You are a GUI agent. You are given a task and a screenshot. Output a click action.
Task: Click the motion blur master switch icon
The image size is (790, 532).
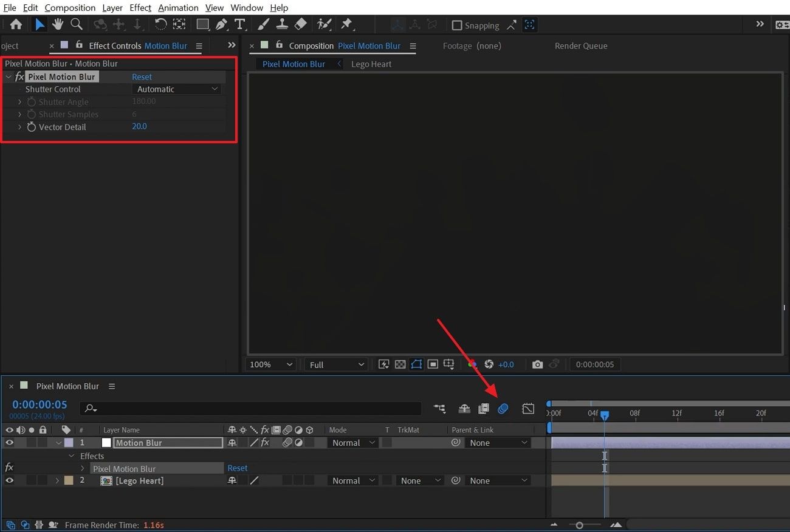503,409
